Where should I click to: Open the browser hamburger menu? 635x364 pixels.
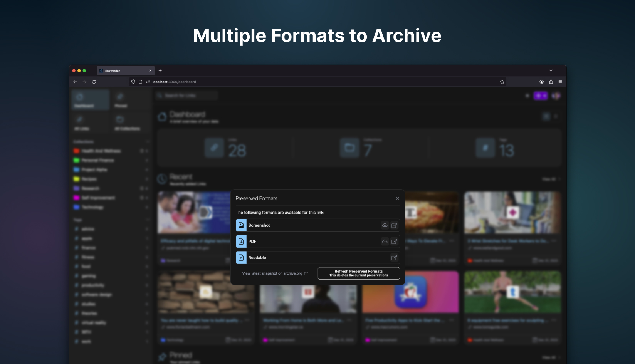pyautogui.click(x=560, y=82)
